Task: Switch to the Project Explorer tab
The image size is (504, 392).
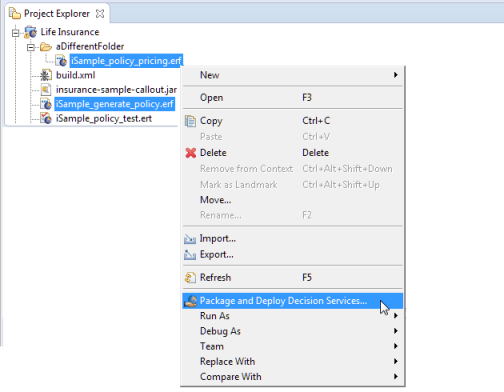Action: tap(57, 14)
